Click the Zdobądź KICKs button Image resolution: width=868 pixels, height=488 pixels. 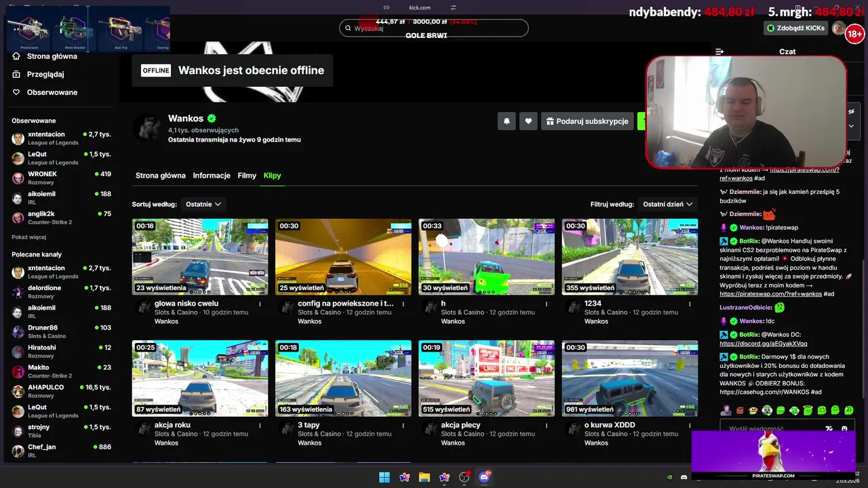pyautogui.click(x=796, y=28)
